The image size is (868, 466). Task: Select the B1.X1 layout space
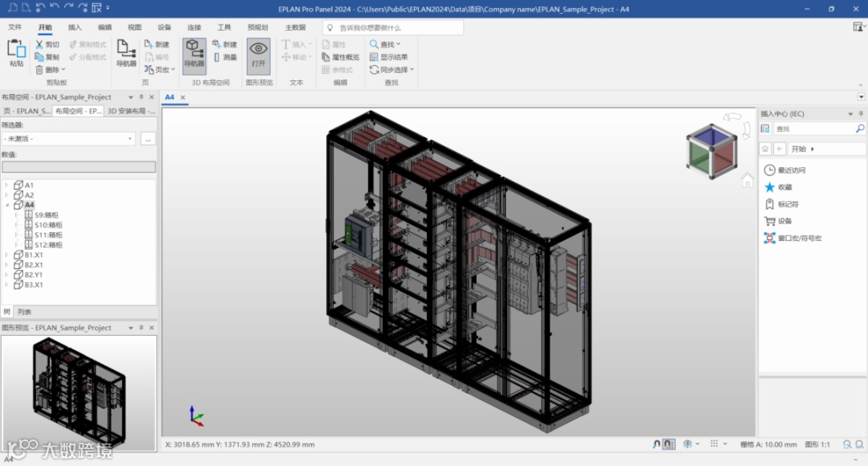33,255
